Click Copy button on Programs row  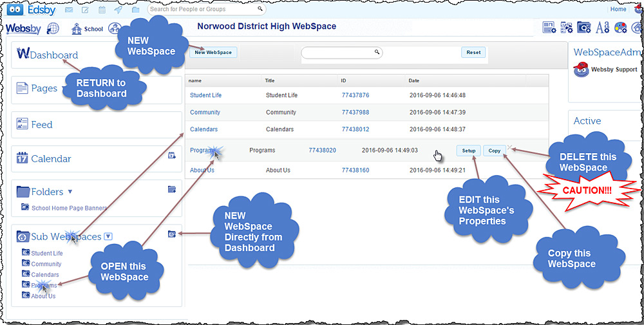pos(495,151)
